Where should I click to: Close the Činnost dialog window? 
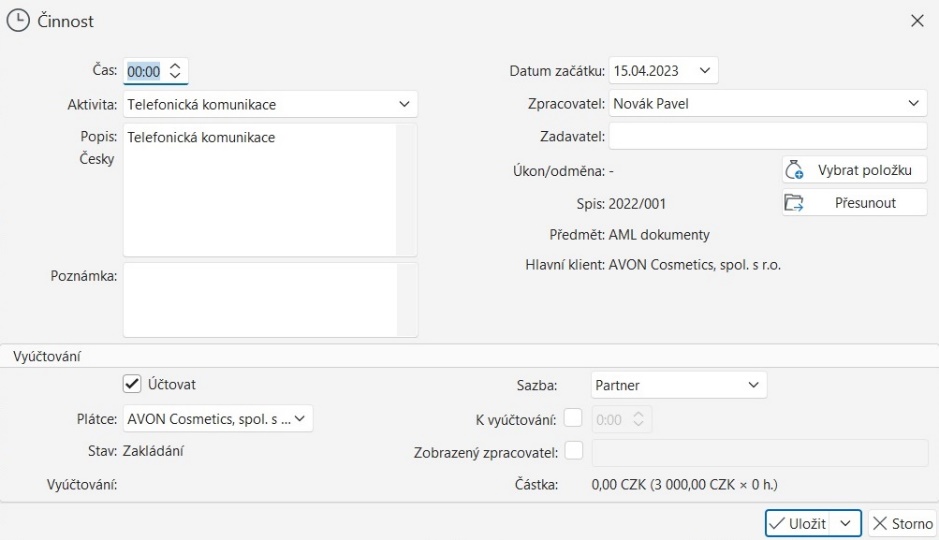click(917, 20)
